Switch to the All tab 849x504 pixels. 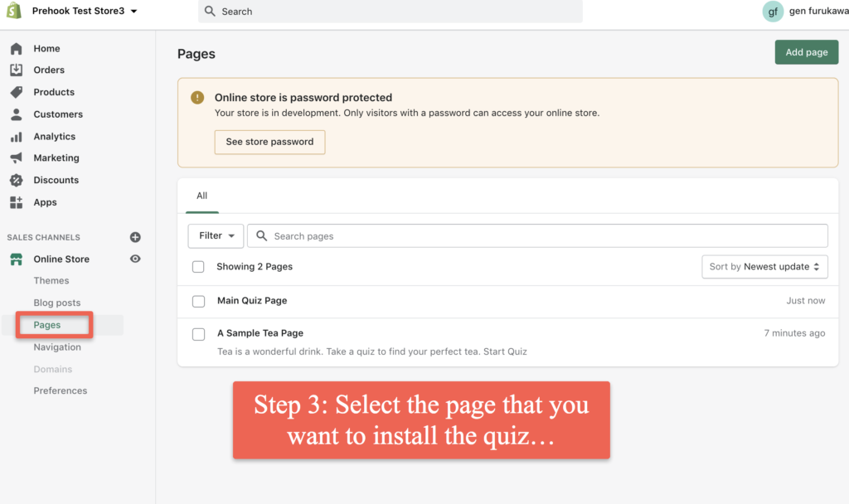(x=202, y=196)
